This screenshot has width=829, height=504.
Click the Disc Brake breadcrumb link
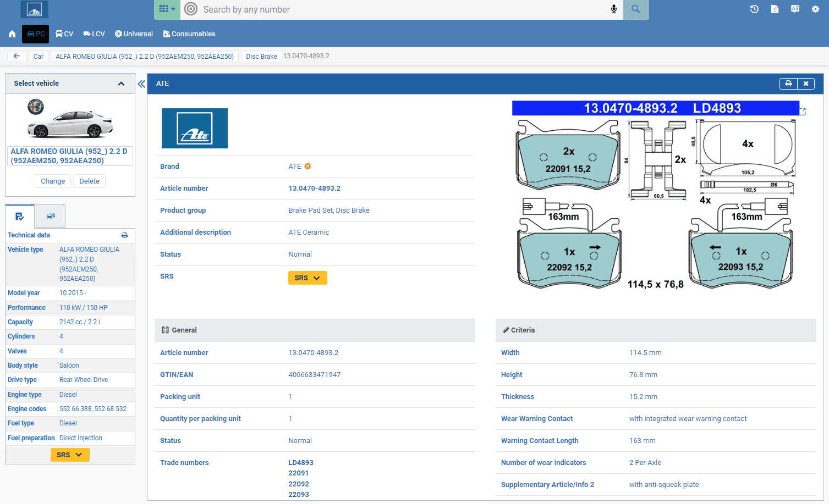261,57
